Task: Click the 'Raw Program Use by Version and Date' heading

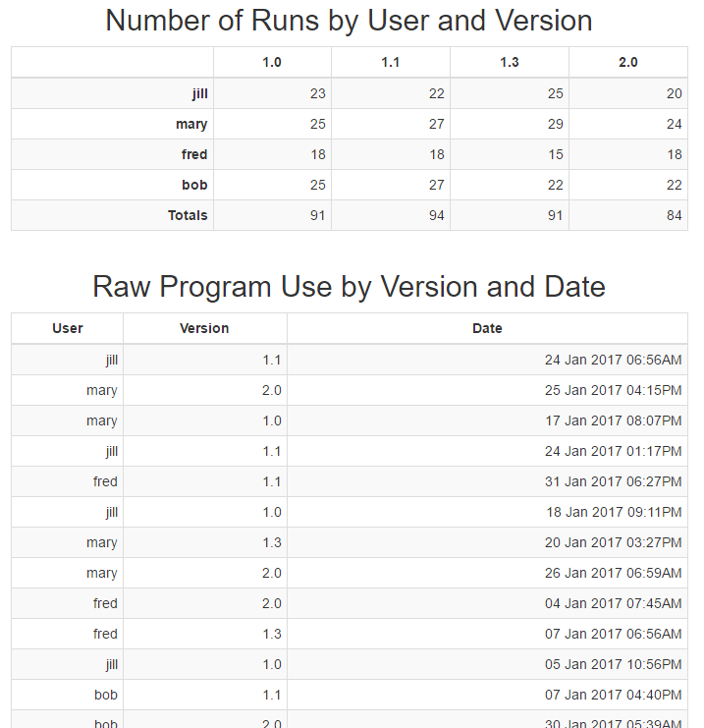Action: click(x=349, y=287)
